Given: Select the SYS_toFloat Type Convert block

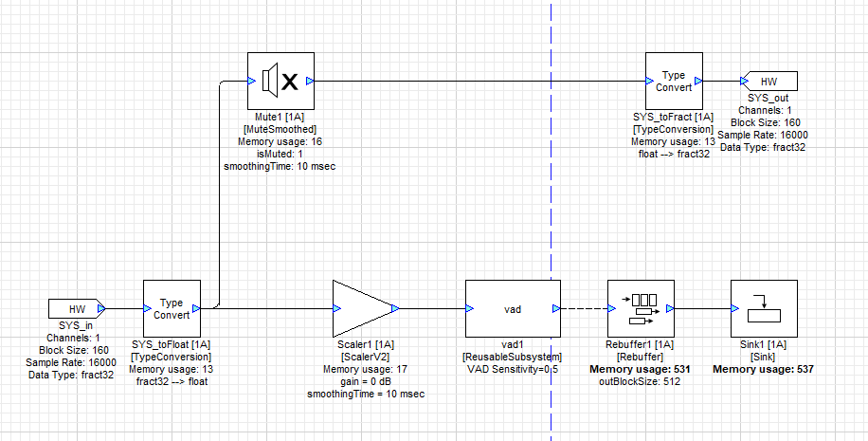Looking at the screenshot, I should [x=172, y=308].
